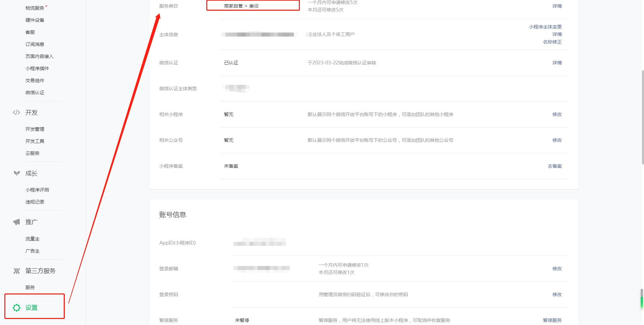Viewport: 644px width, 325px height.
Task: Click 修改 for 登录密码
Action: 557,294
